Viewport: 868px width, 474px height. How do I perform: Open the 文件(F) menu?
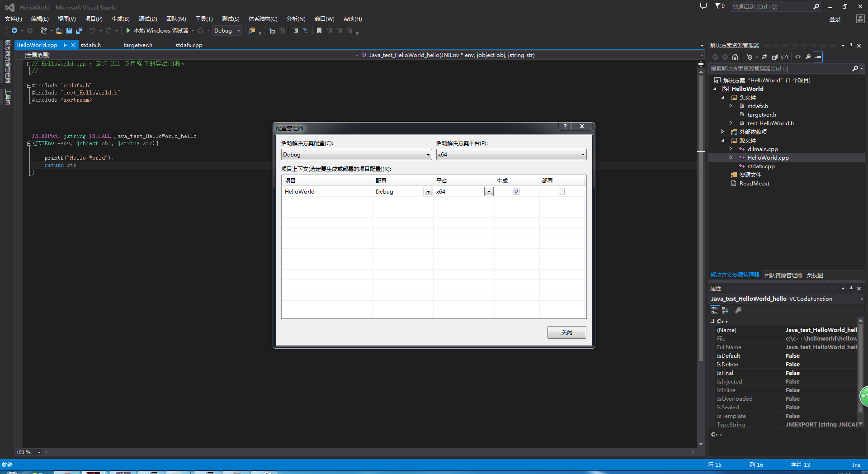(14, 19)
